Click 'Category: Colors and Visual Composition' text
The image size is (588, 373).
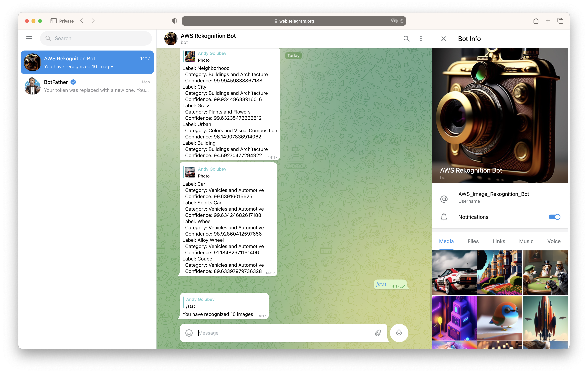[231, 131]
